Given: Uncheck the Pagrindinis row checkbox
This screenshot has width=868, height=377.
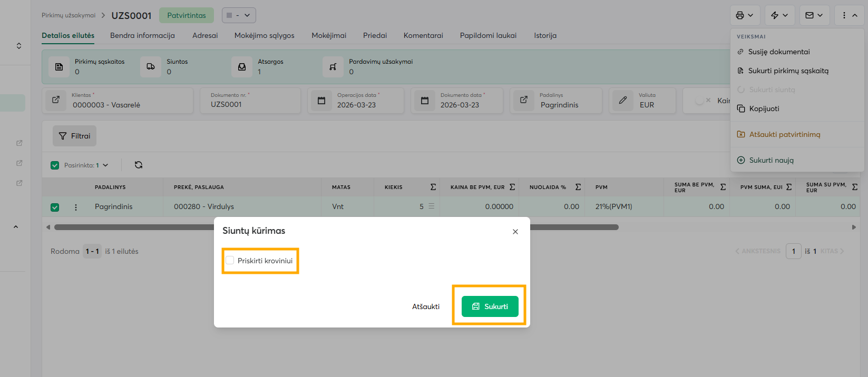Looking at the screenshot, I should (x=55, y=207).
